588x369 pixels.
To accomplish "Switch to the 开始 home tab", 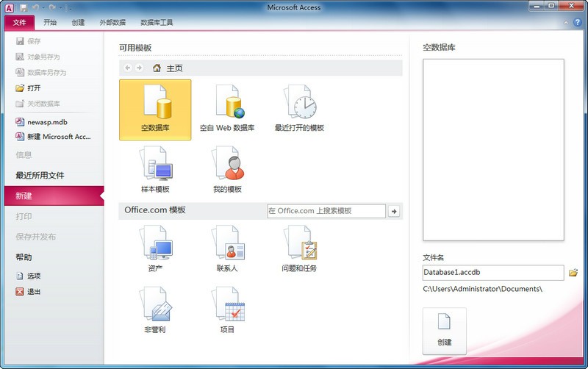I will tap(50, 23).
